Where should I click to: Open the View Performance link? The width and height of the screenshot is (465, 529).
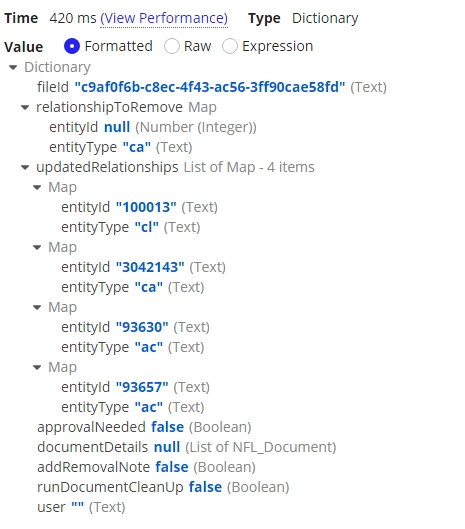point(164,18)
